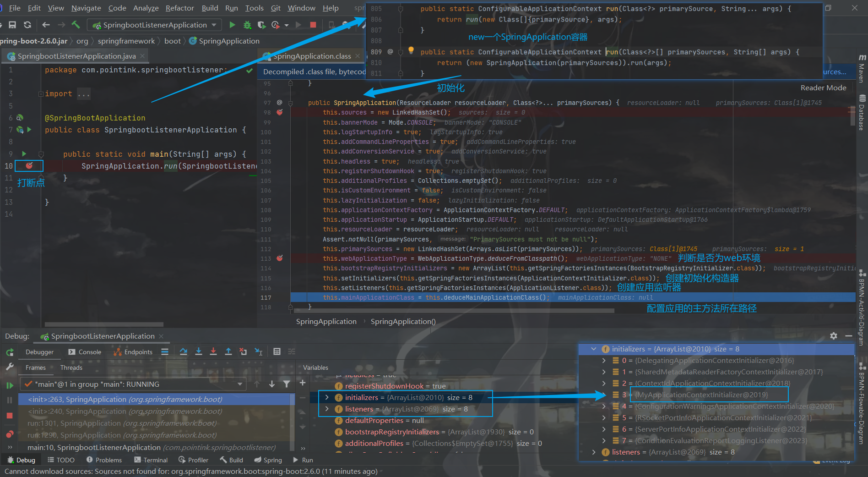Open Debug panel settings with the gear icon
868x477 pixels.
(x=834, y=336)
